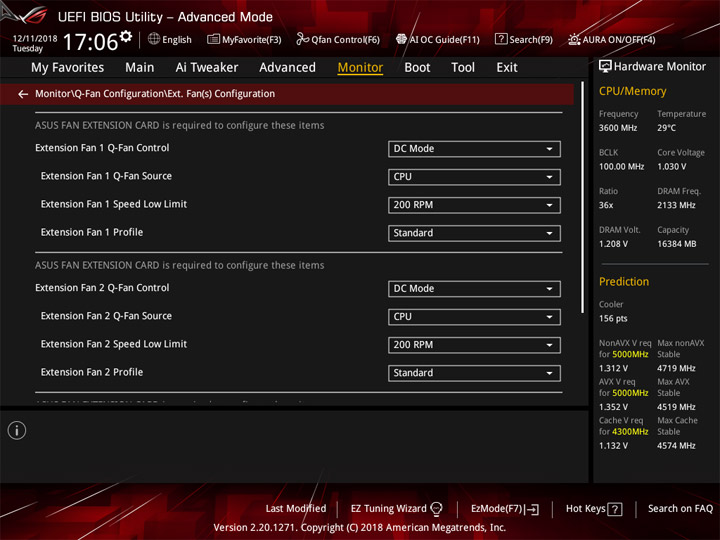Click EzMode(F7) exit arrow icon
The image size is (720, 540).
533,509
